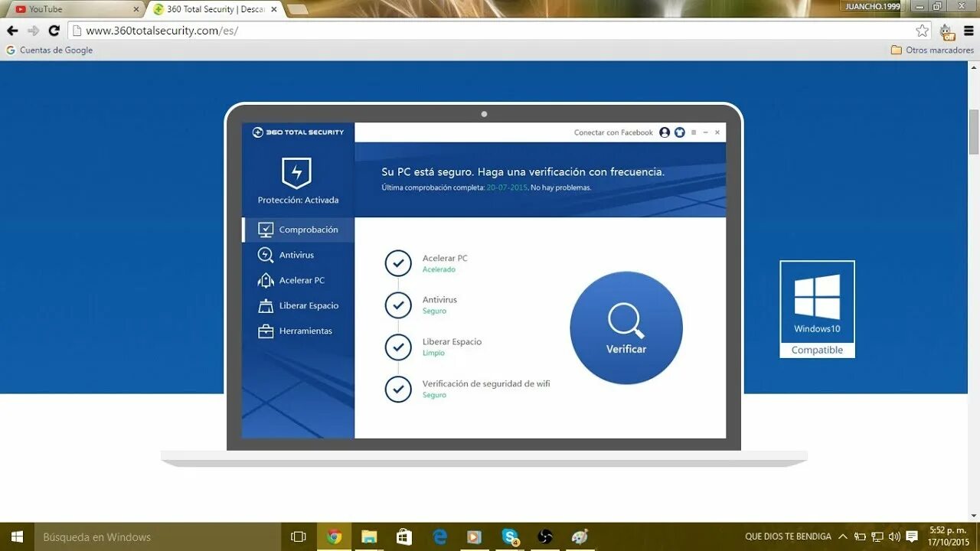Open the app's menu icon in the header

click(x=694, y=132)
